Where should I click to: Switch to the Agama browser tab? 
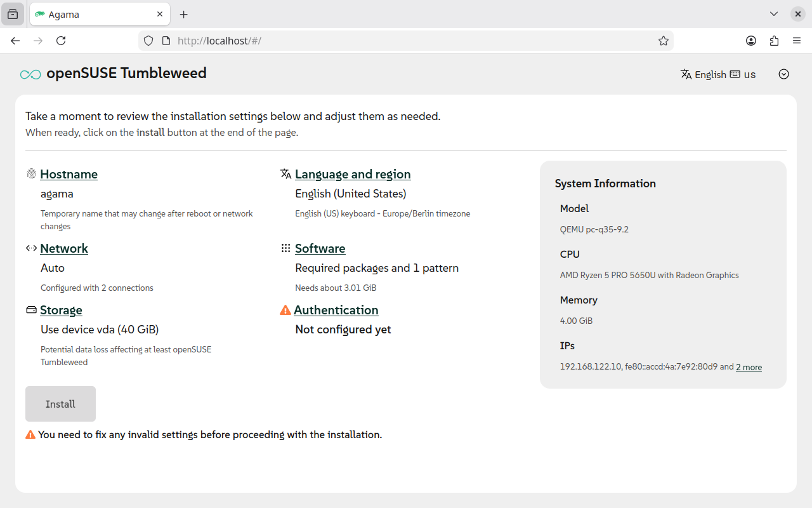coord(95,14)
